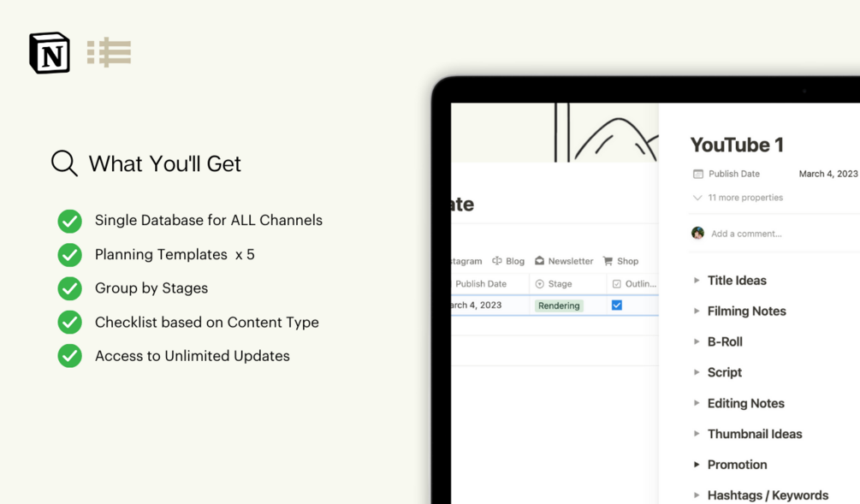Click Group by Stages text

coord(151,288)
